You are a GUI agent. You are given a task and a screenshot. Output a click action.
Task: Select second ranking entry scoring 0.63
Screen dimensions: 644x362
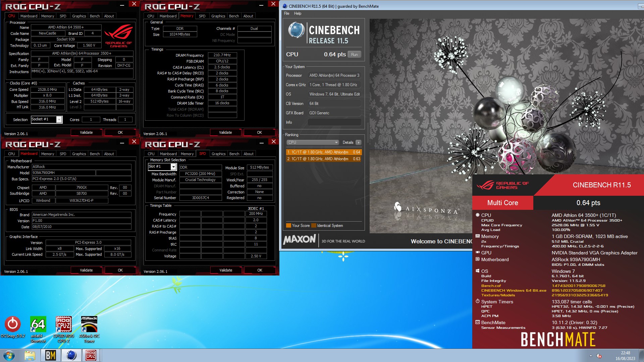[324, 159]
